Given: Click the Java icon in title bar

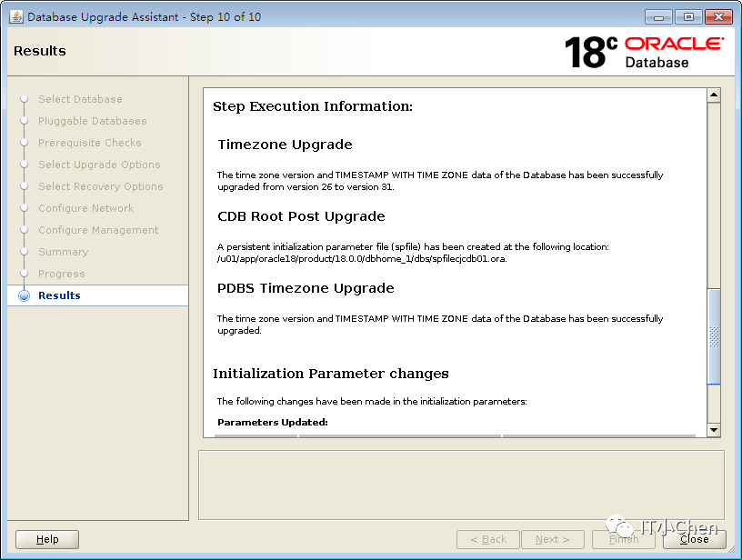Looking at the screenshot, I should click(x=16, y=16).
